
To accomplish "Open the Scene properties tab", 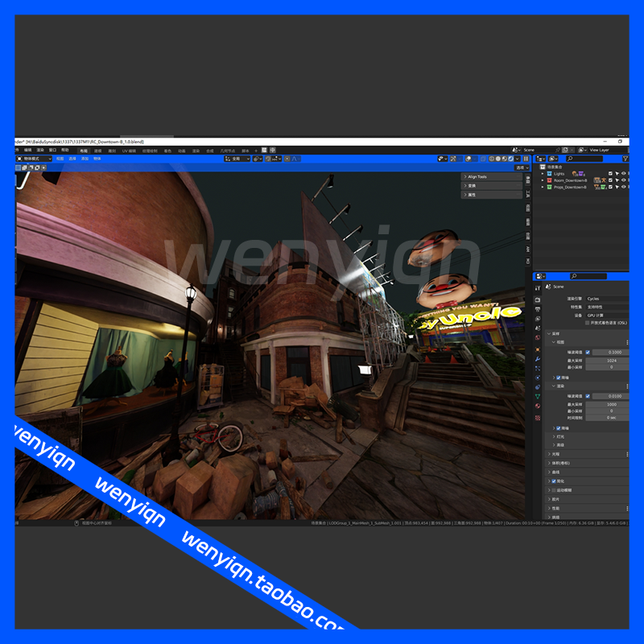I will pyautogui.click(x=538, y=328).
